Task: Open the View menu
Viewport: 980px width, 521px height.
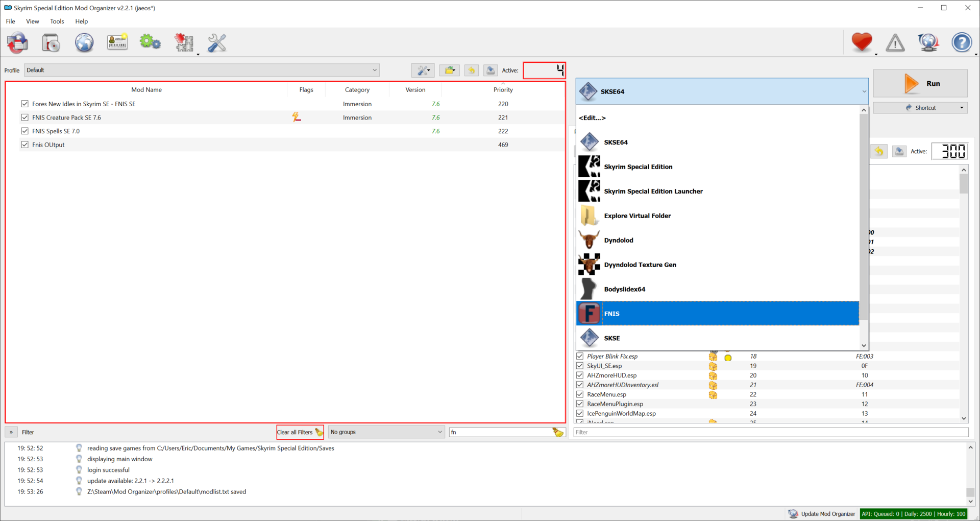Action: (x=33, y=21)
